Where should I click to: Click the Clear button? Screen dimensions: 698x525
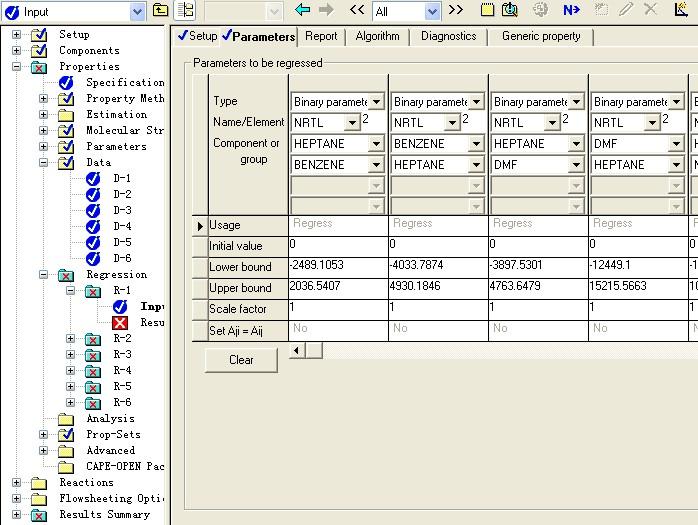(x=241, y=360)
